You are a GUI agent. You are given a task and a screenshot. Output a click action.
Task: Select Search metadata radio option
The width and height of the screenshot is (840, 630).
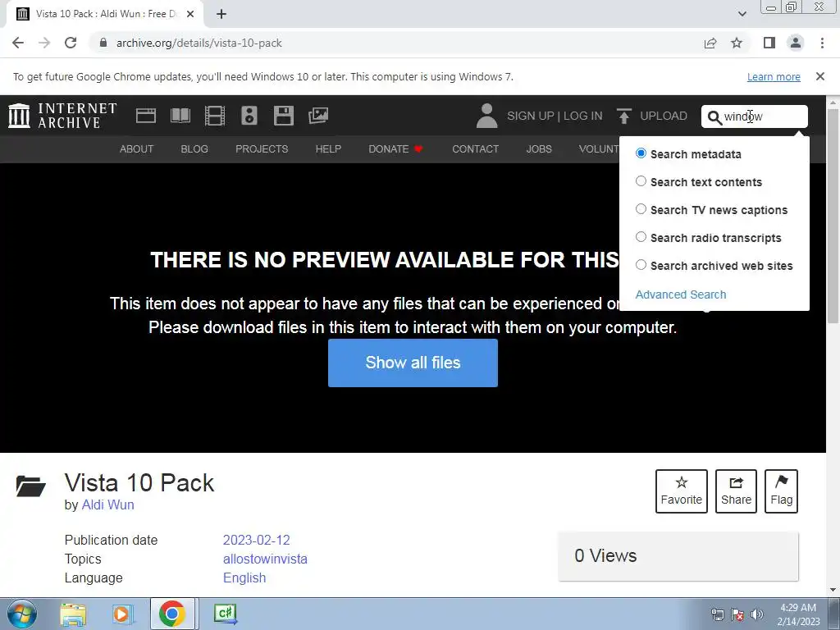pyautogui.click(x=641, y=153)
